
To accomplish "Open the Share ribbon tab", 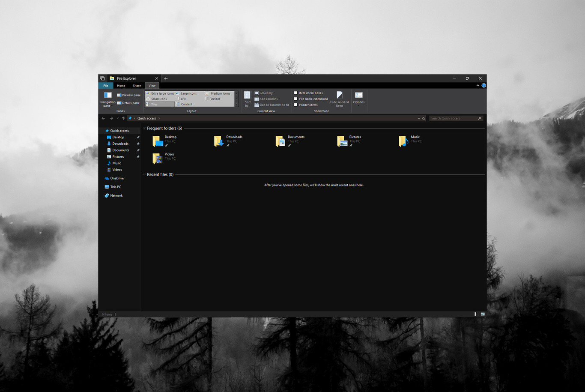I will coord(137,85).
